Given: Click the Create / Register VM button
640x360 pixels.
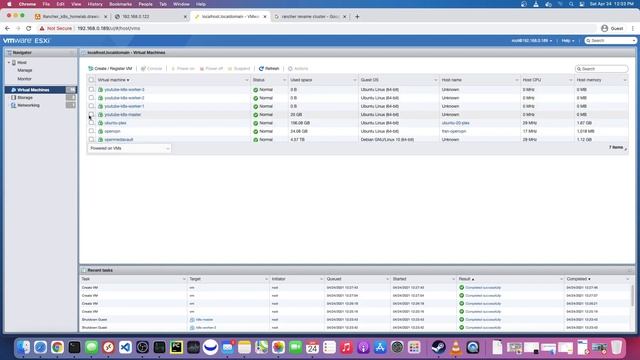Looking at the screenshot, I should 110,69.
